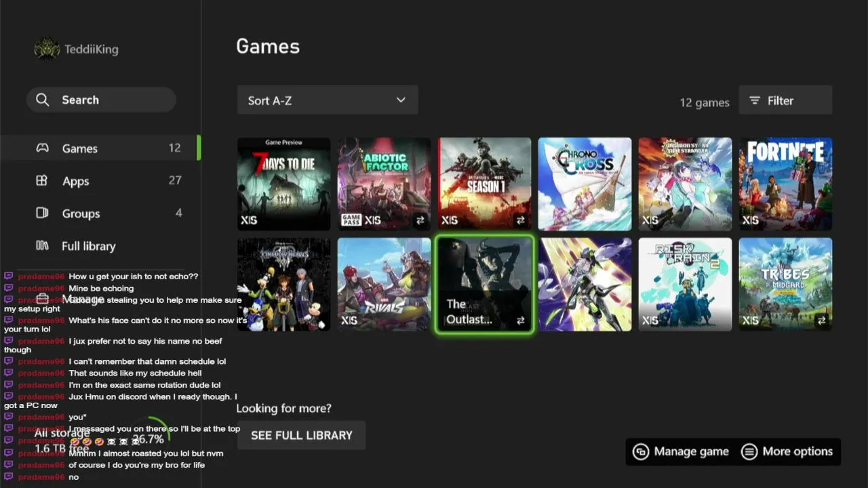Click the Sort A-Z chevron arrow
The image size is (868, 488).
click(x=401, y=100)
